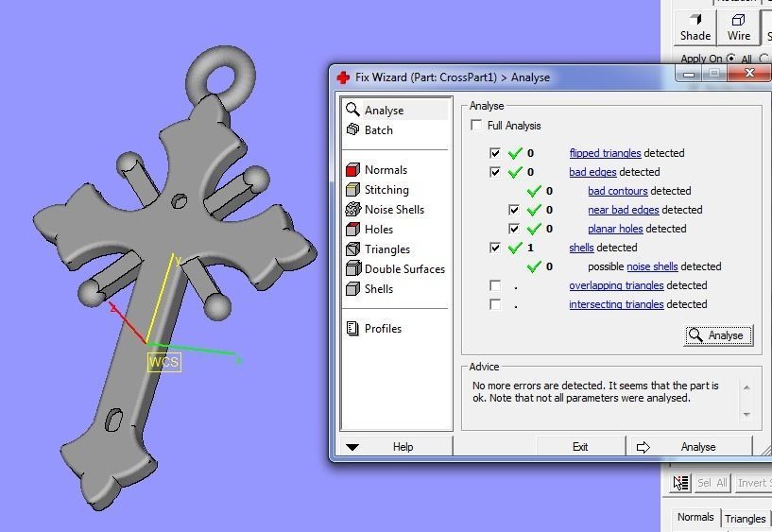Enable the intersecting triangles checkbox
The width and height of the screenshot is (772, 532).
(495, 304)
